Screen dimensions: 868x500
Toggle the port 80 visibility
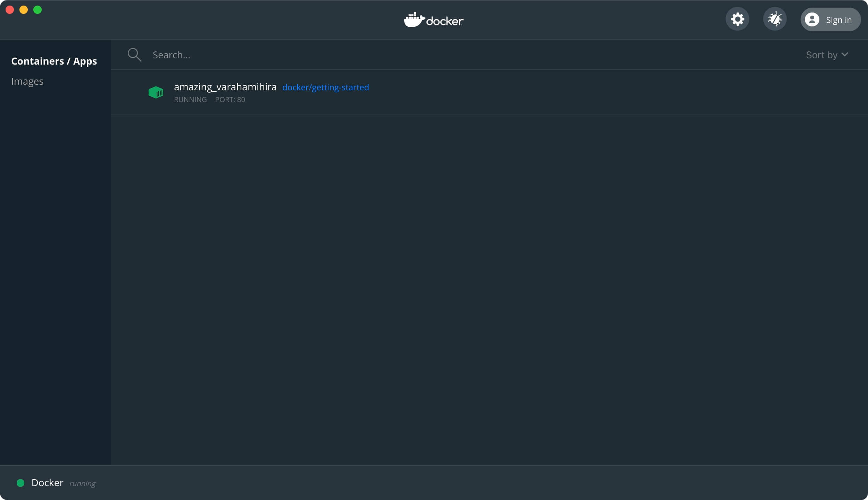click(x=230, y=99)
